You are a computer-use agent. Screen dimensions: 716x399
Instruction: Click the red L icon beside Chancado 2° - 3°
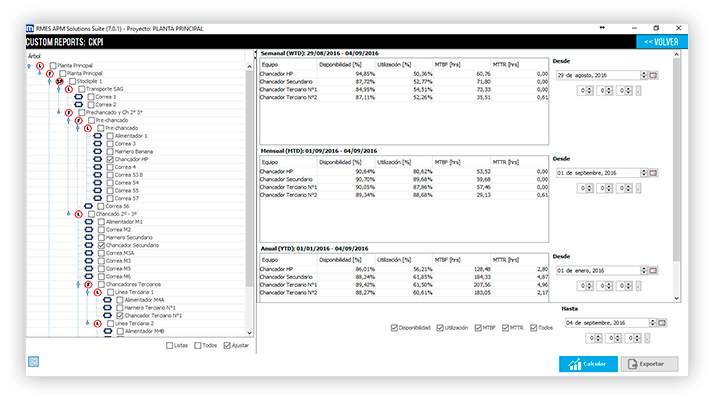click(x=79, y=214)
